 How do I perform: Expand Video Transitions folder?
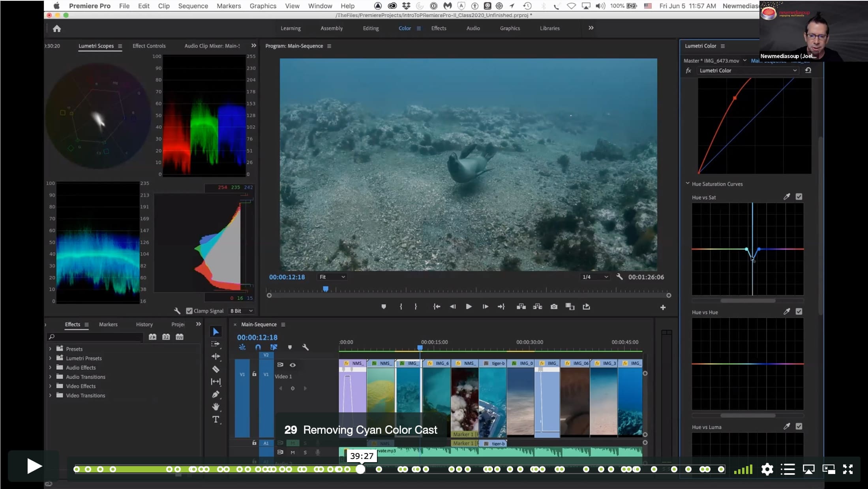point(50,395)
